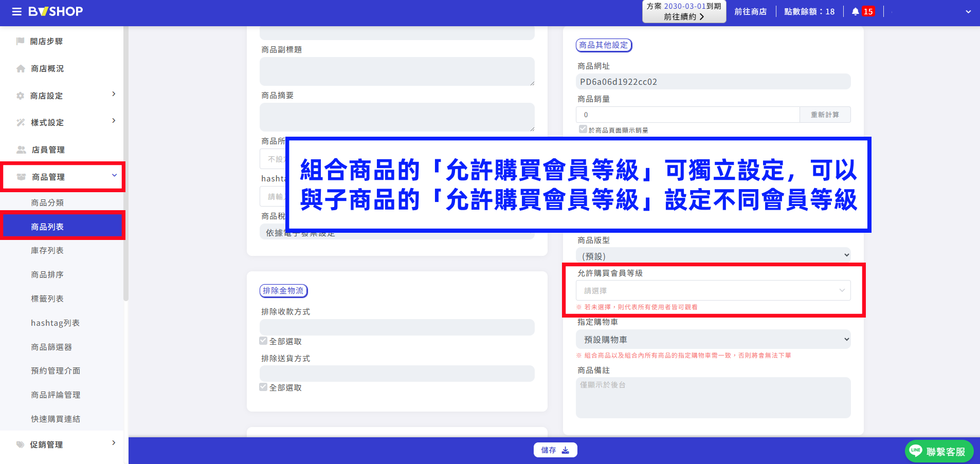The image size is (980, 464).
Task: Click 前往續約 renewal link
Action: (684, 17)
